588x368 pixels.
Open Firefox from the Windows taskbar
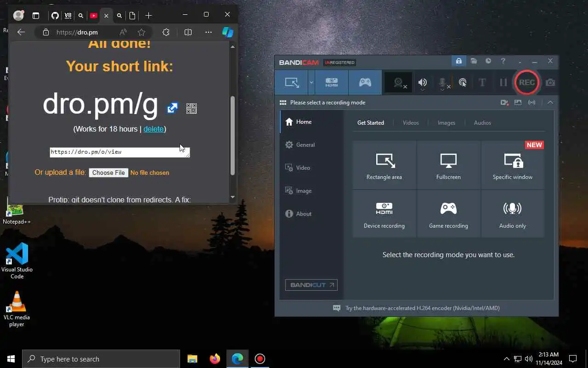[215, 359]
